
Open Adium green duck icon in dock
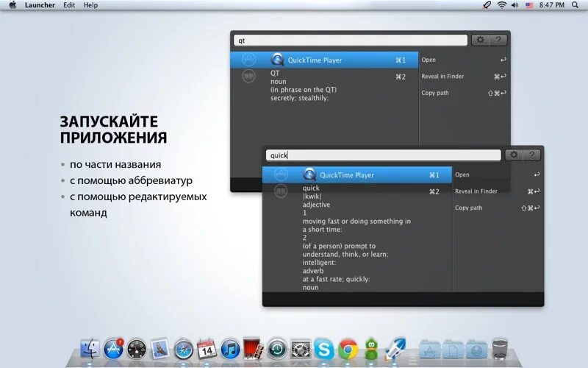pos(371,349)
